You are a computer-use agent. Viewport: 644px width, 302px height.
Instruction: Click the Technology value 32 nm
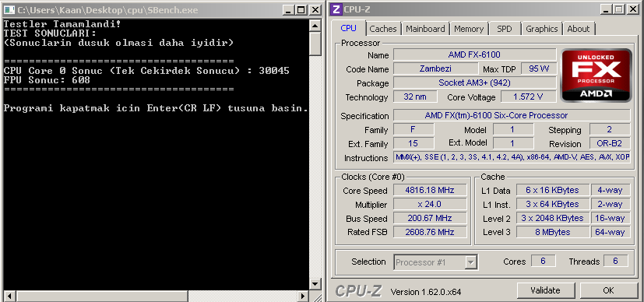(414, 97)
